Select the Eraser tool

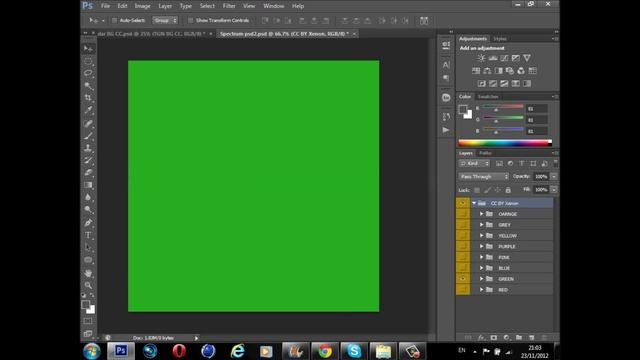click(88, 173)
